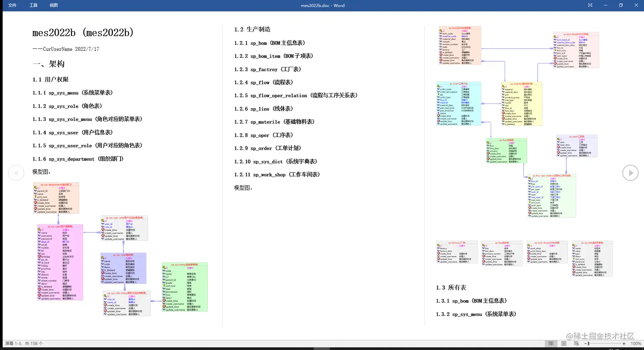Click heading 1.1 用户权限

point(50,80)
